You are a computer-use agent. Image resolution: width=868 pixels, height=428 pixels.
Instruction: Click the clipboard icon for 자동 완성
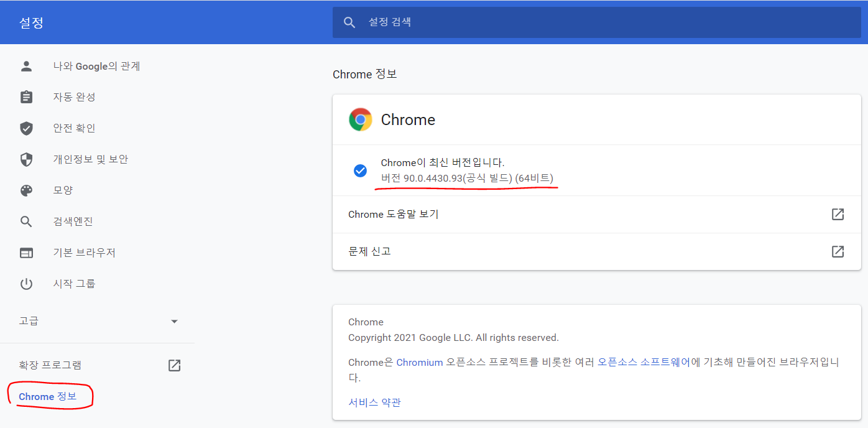coord(26,97)
